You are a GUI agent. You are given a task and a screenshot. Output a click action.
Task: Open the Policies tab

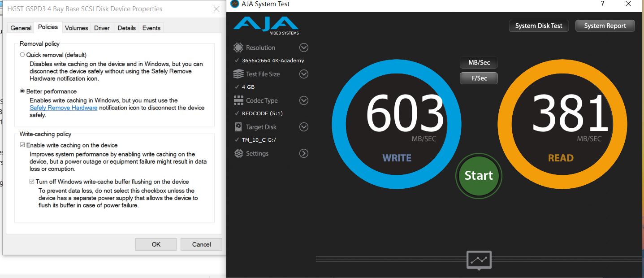(48, 27)
